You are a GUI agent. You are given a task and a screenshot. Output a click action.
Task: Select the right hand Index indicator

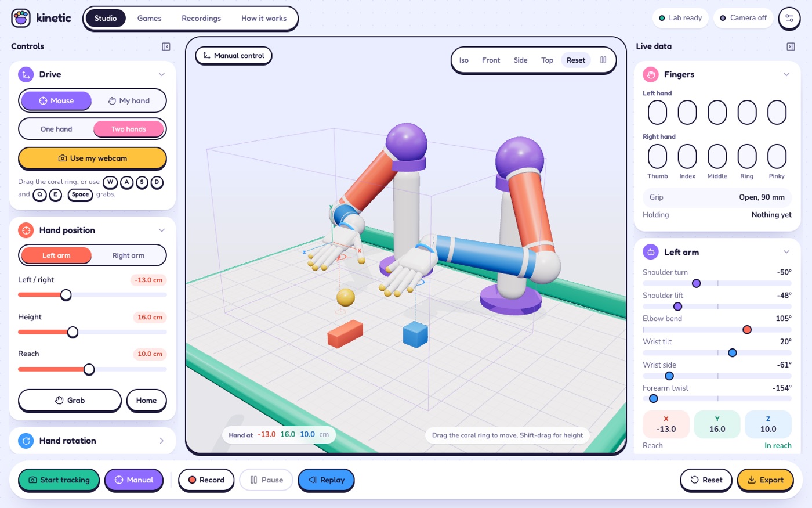(x=687, y=156)
